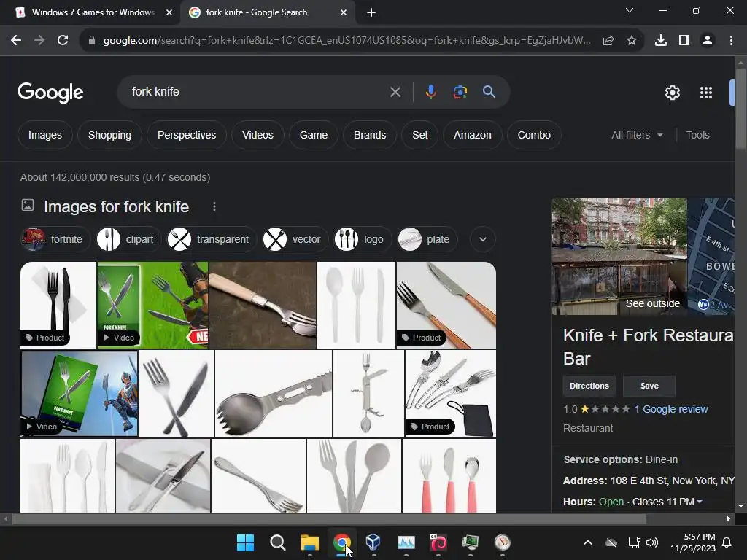Open notifications bell in taskbar
Screen dimensions: 747x560
tap(727, 542)
